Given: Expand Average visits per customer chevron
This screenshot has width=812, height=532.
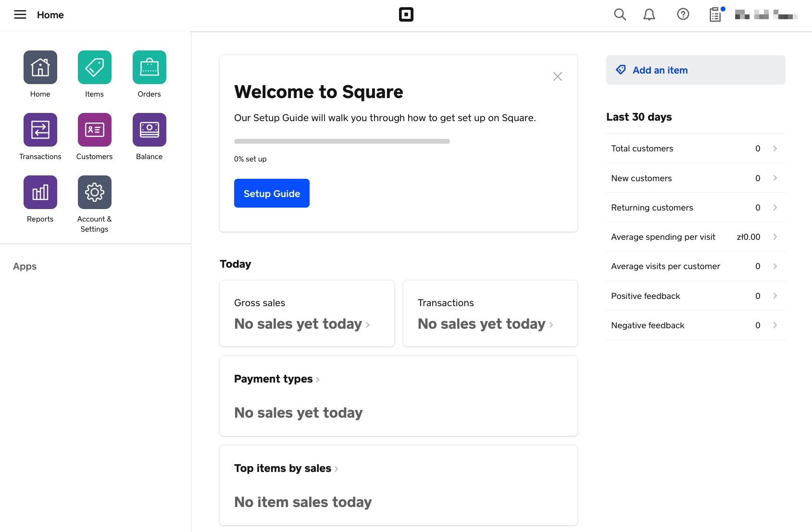Looking at the screenshot, I should click(775, 266).
